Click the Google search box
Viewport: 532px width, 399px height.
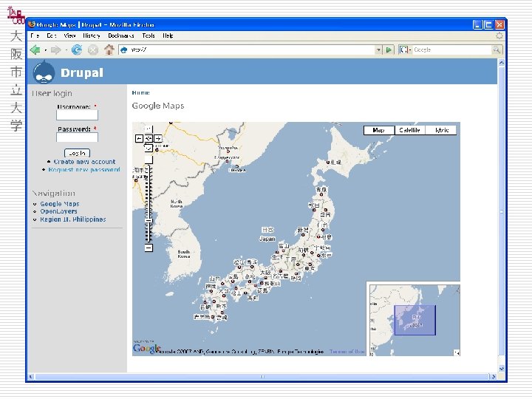(x=452, y=50)
